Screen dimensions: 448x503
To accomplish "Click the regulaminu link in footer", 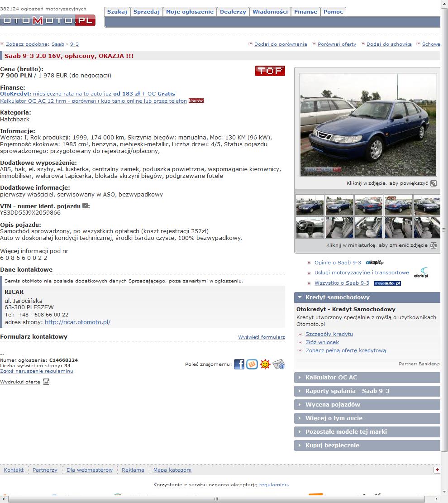I will pos(273,485).
